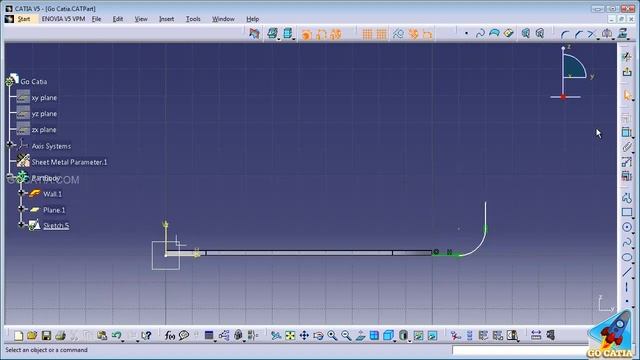Fit All In view icon
640x360 pixels.
tap(290, 336)
